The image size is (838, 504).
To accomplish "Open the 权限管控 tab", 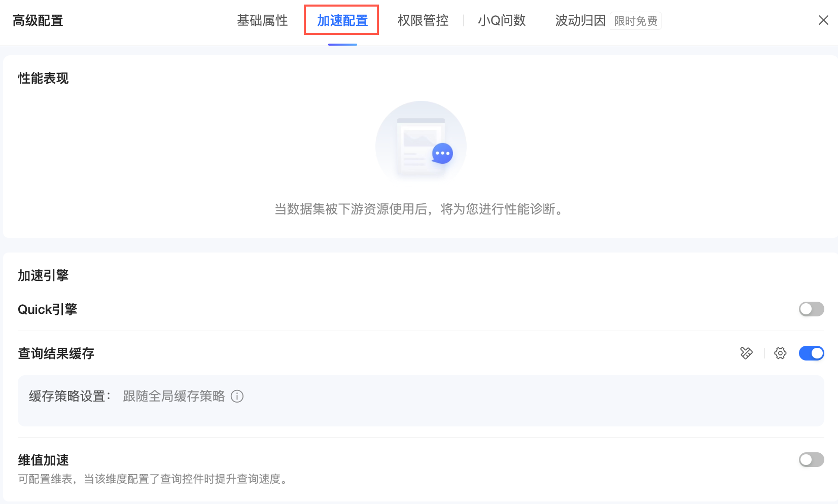I will pos(423,21).
